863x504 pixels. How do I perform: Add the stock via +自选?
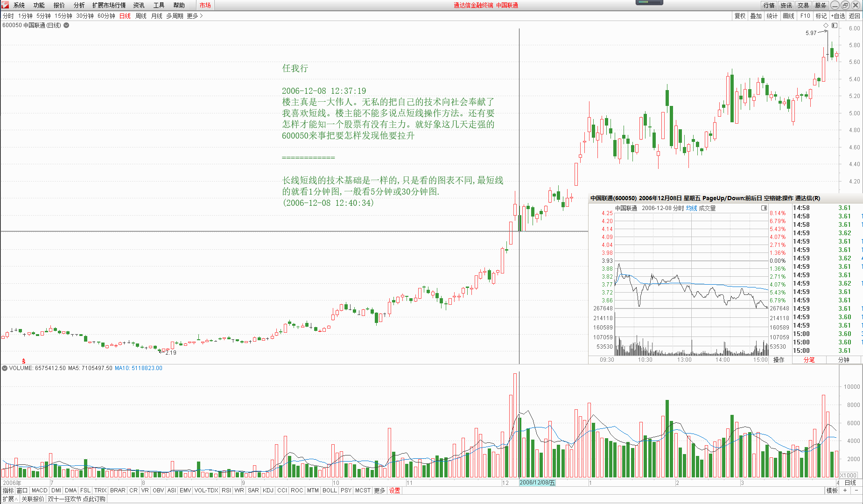click(x=838, y=16)
